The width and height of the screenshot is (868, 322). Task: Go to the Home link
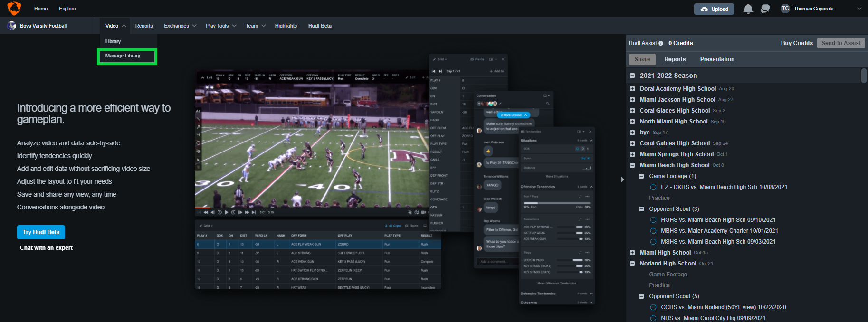pyautogui.click(x=41, y=9)
